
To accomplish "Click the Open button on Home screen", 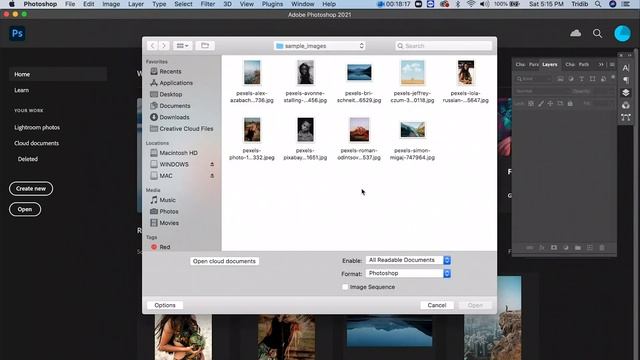I will [x=25, y=209].
